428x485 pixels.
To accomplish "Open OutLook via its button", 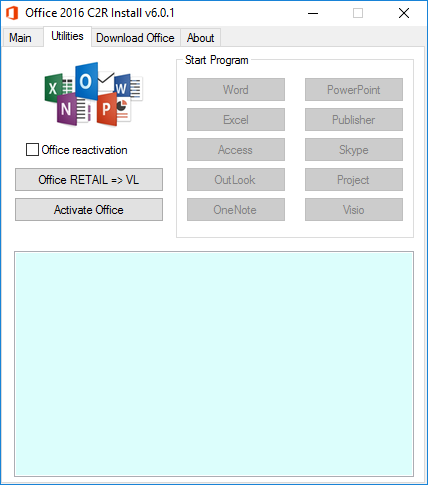I will pos(236,180).
